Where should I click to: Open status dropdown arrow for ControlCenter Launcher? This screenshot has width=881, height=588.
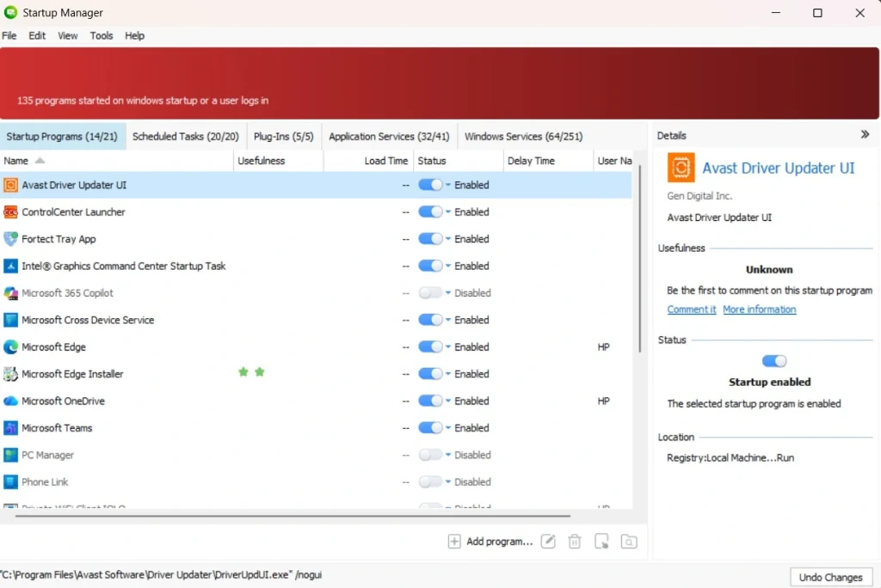[x=447, y=211]
